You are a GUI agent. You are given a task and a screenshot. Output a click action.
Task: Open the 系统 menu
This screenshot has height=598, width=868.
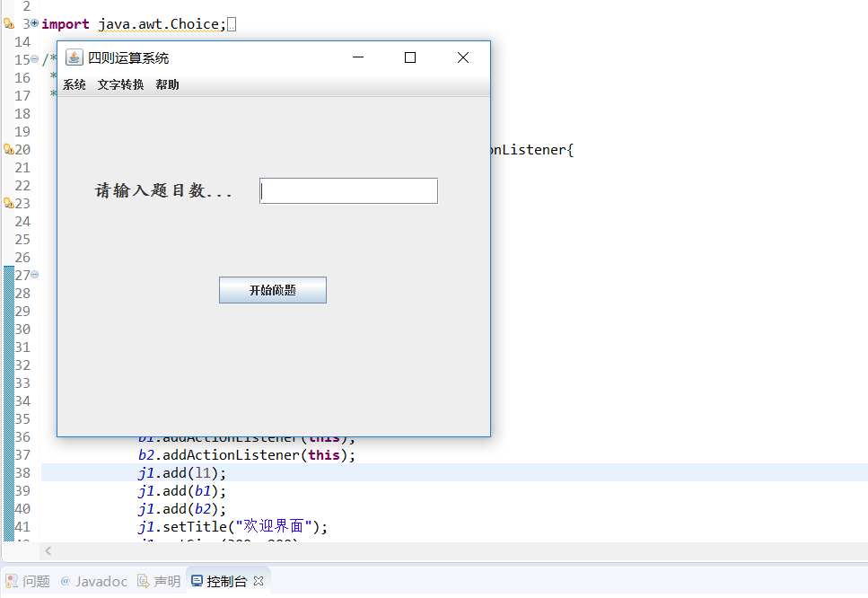[x=75, y=84]
